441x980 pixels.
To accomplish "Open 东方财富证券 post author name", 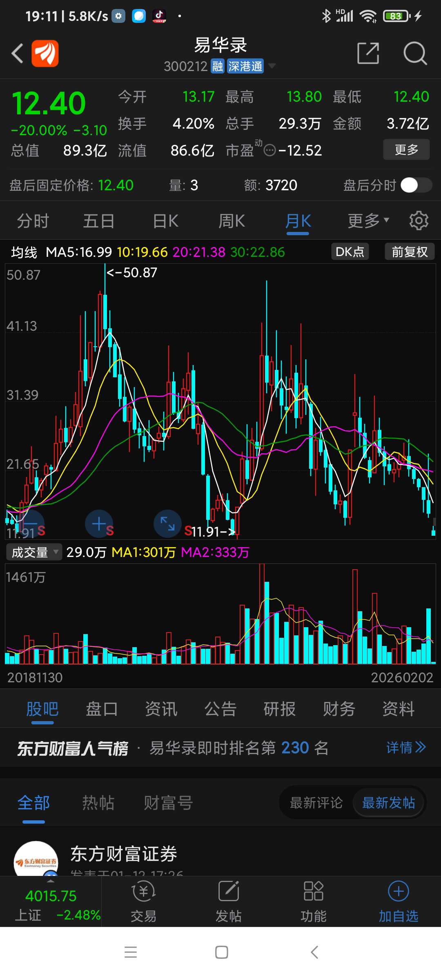I will (x=124, y=854).
